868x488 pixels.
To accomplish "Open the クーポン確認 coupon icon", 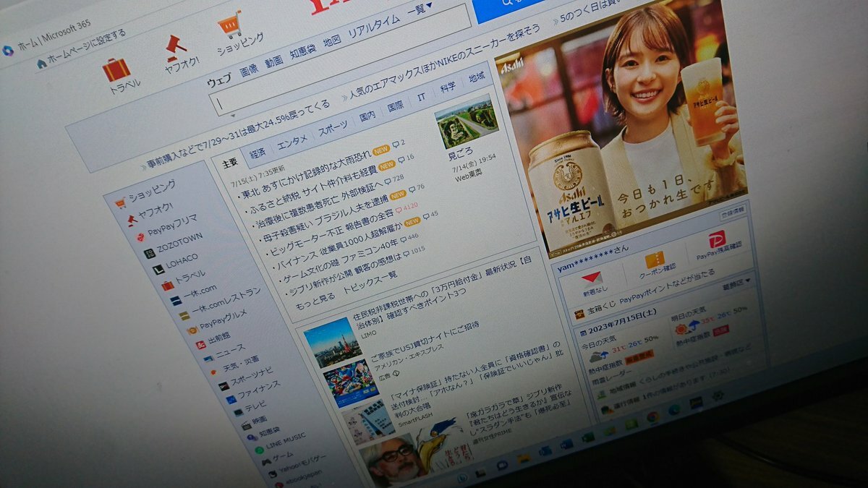I will tap(655, 260).
